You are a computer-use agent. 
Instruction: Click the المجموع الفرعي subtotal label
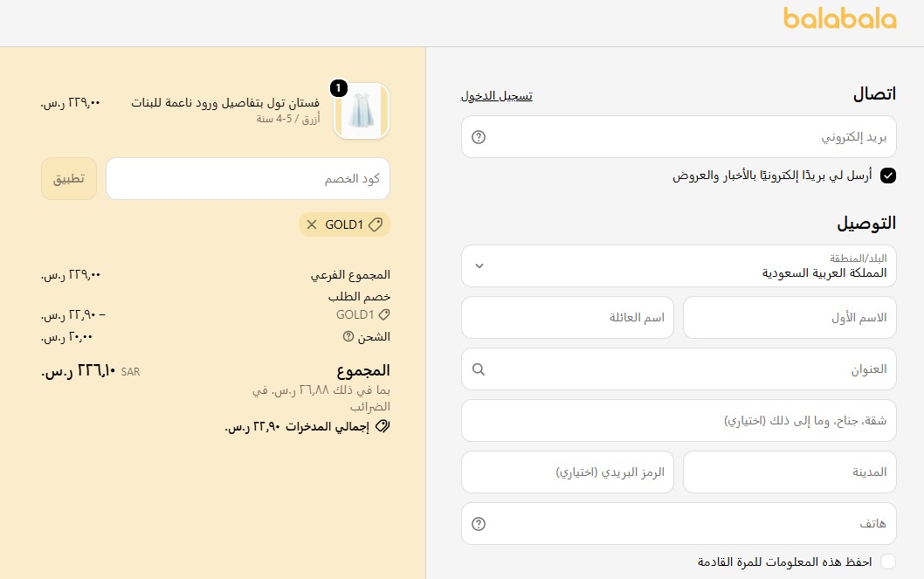[350, 275]
